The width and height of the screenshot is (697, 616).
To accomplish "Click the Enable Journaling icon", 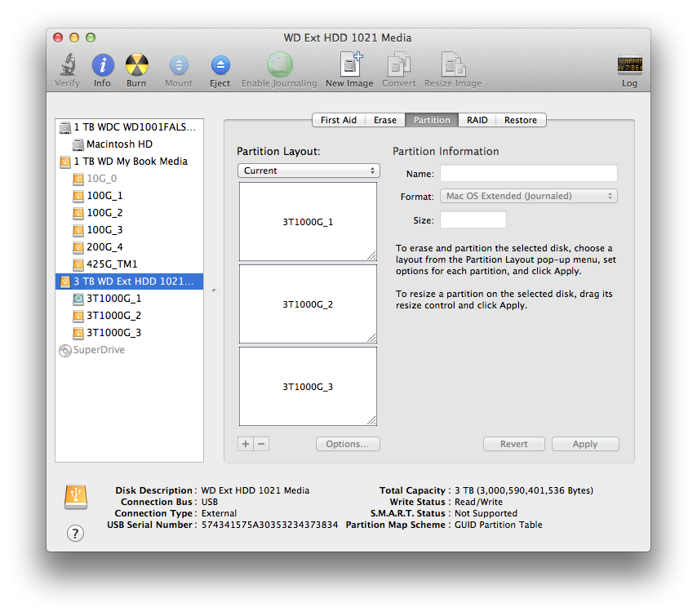I will pyautogui.click(x=280, y=64).
